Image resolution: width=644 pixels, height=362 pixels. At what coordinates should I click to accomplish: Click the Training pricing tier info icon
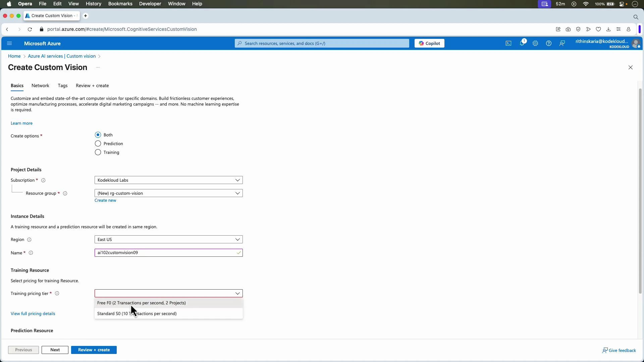tap(57, 294)
